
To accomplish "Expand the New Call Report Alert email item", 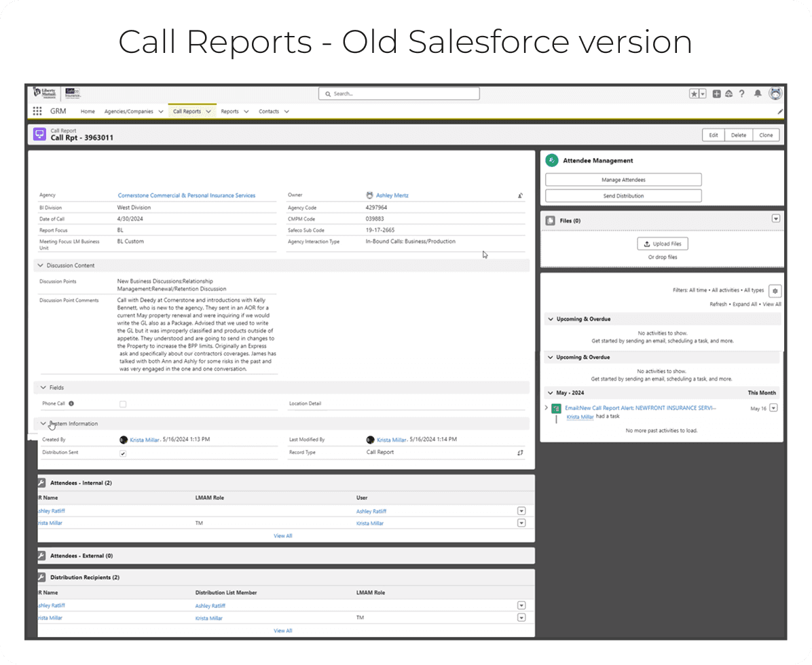I will pos(547,408).
